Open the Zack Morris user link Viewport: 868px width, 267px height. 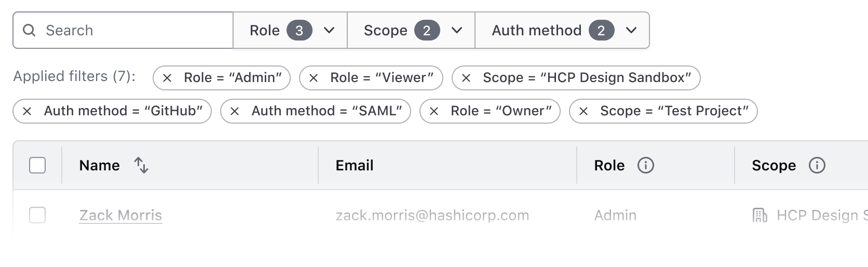[x=120, y=215]
